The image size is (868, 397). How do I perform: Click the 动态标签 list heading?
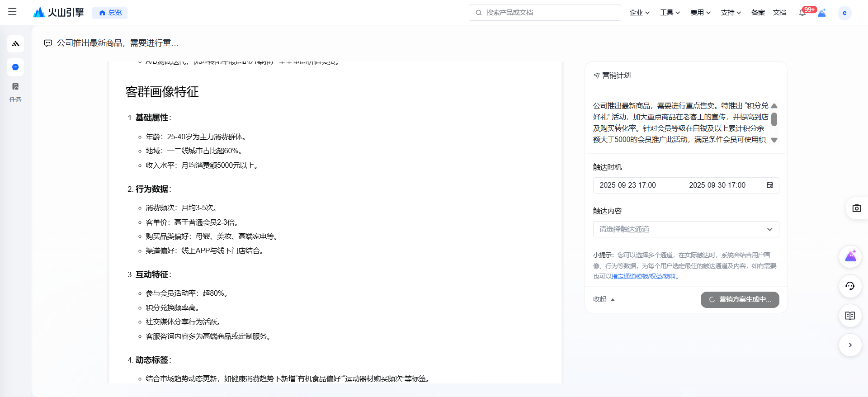tap(152, 360)
